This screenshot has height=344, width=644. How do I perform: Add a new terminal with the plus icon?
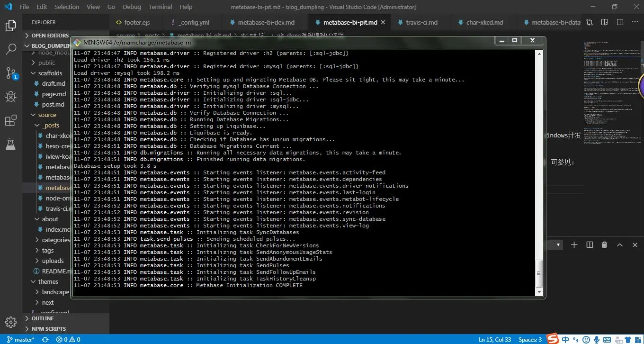[x=574, y=244]
